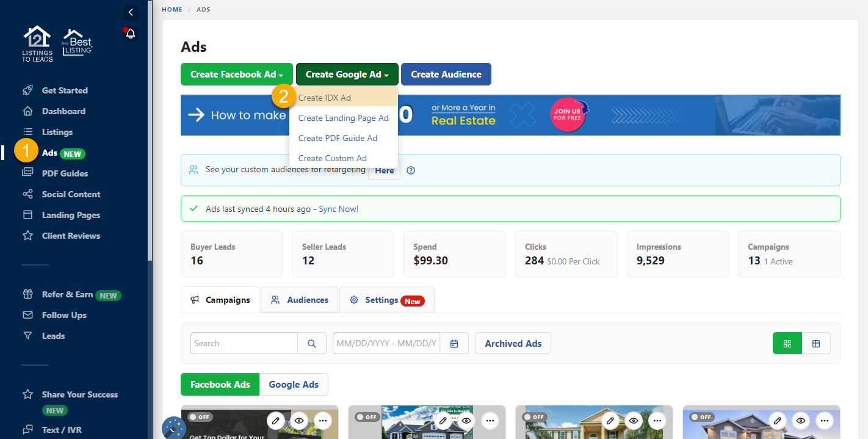Collapse the sidebar using the chevron
The image size is (868, 439).
[130, 12]
